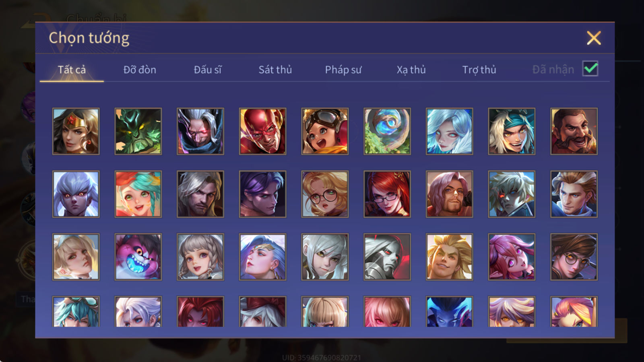The image size is (644, 362).
Task: Switch to the Đỡ đòn tab
Action: tap(140, 70)
